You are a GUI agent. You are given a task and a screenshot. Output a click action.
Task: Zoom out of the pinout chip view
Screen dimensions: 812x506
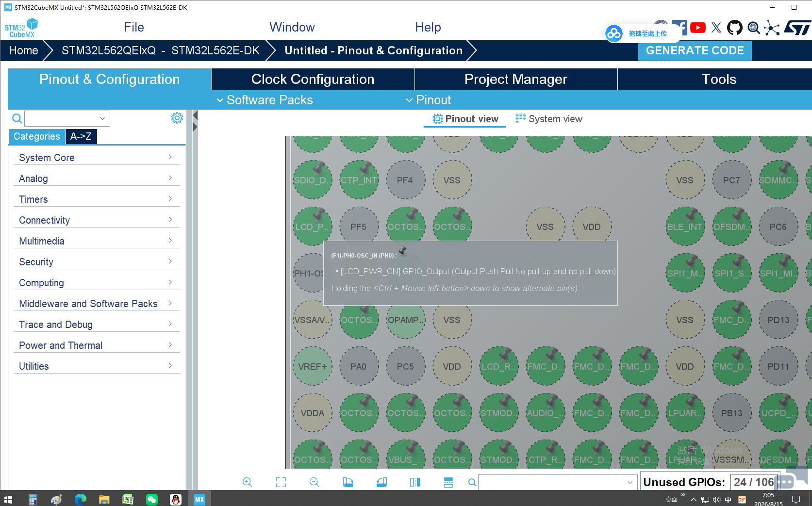point(315,482)
